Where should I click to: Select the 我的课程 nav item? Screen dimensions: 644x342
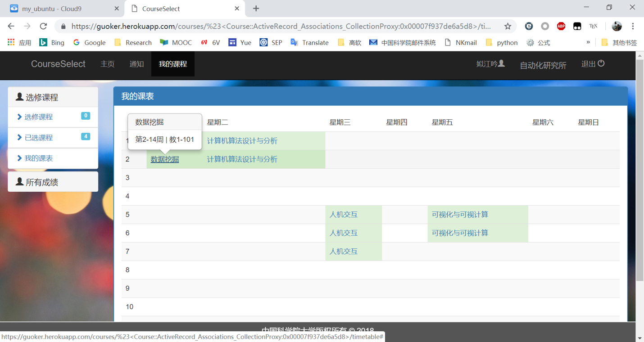173,64
